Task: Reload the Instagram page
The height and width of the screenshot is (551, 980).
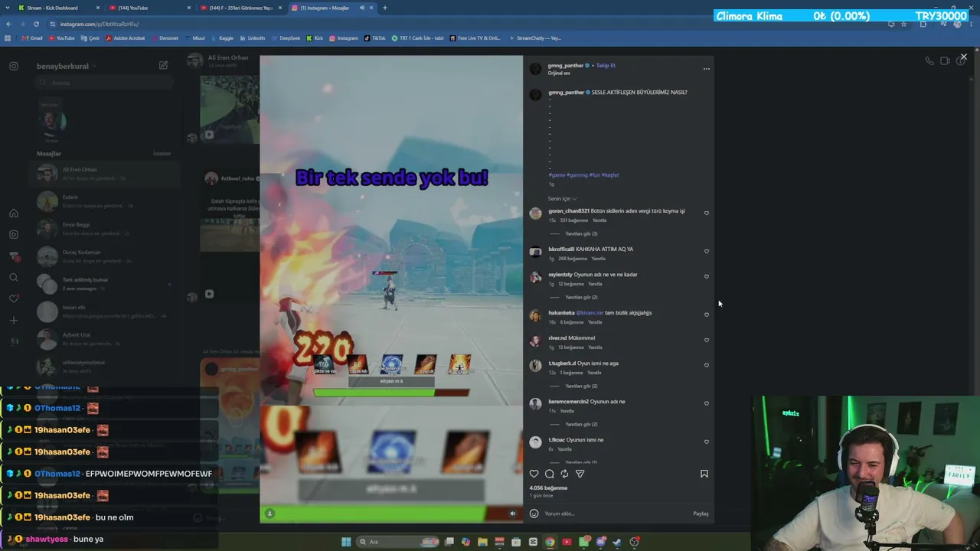Action: 36,24
